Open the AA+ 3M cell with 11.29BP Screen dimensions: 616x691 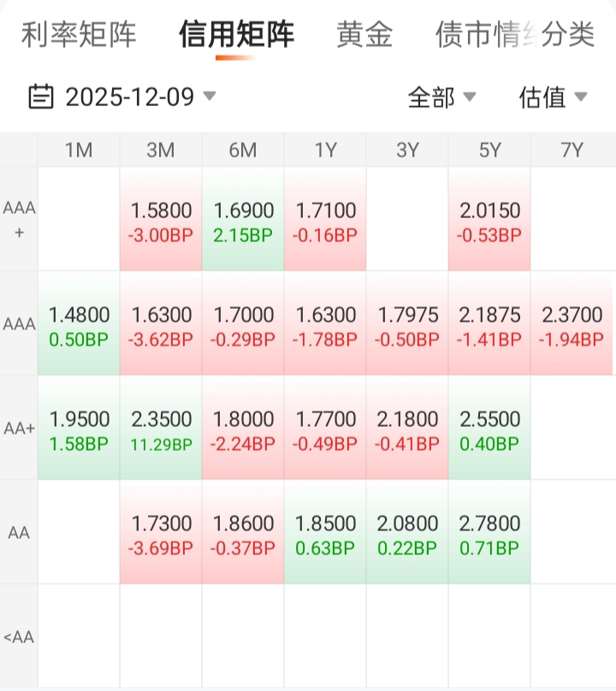pos(161,428)
